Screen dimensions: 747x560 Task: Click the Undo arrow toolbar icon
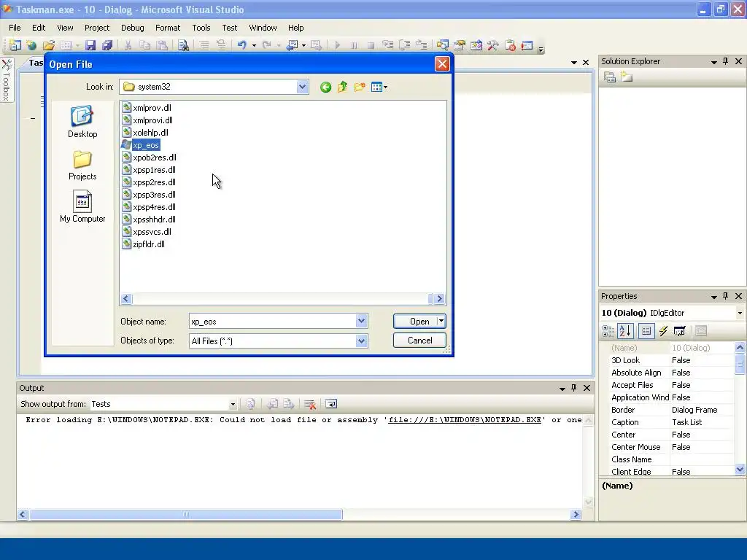coord(242,45)
